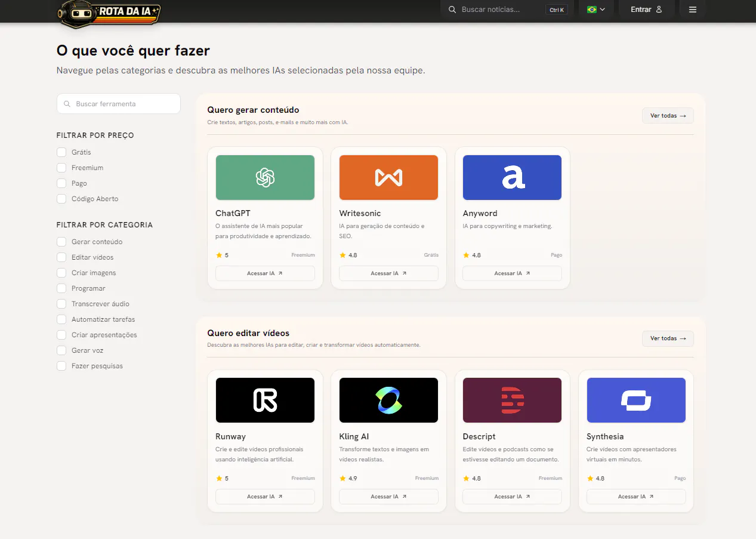The width and height of the screenshot is (756, 539).
Task: Click the ChatGPT card title
Action: (233, 213)
